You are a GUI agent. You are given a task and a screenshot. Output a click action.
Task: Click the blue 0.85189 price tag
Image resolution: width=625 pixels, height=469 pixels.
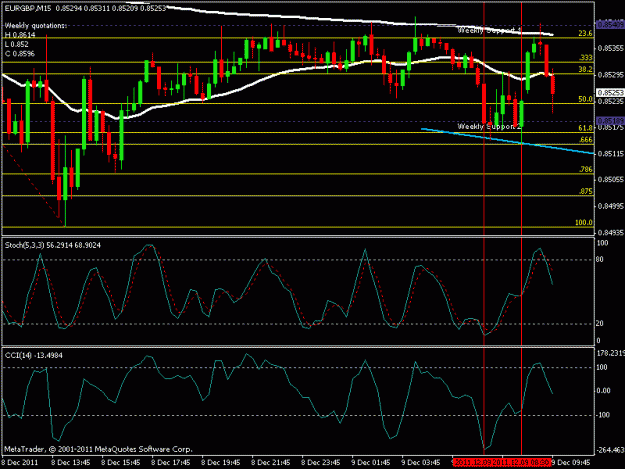tap(610, 120)
